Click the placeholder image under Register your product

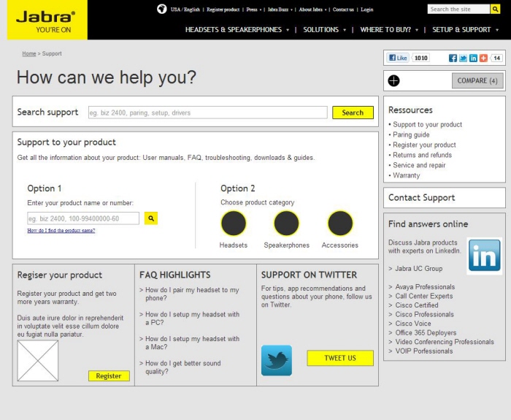point(38,361)
